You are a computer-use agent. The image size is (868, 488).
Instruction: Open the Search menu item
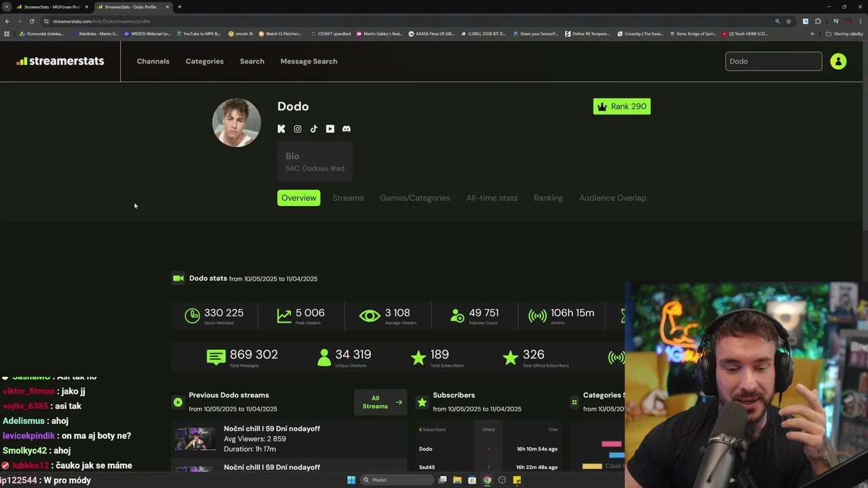coord(252,61)
